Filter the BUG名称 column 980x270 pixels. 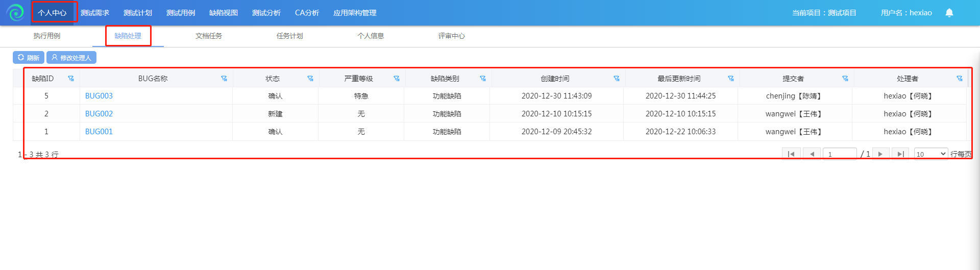click(x=224, y=79)
